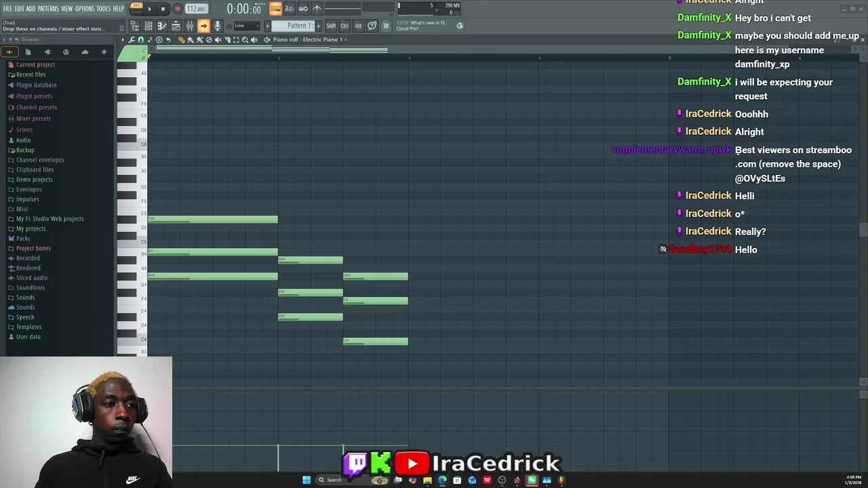Select the crossed-speaker Mute tool in piano roll
This screenshot has width=868, height=488.
(x=218, y=39)
